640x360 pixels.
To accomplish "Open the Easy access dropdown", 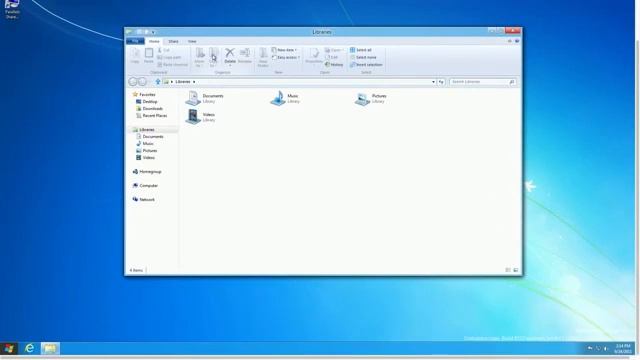I will (286, 58).
